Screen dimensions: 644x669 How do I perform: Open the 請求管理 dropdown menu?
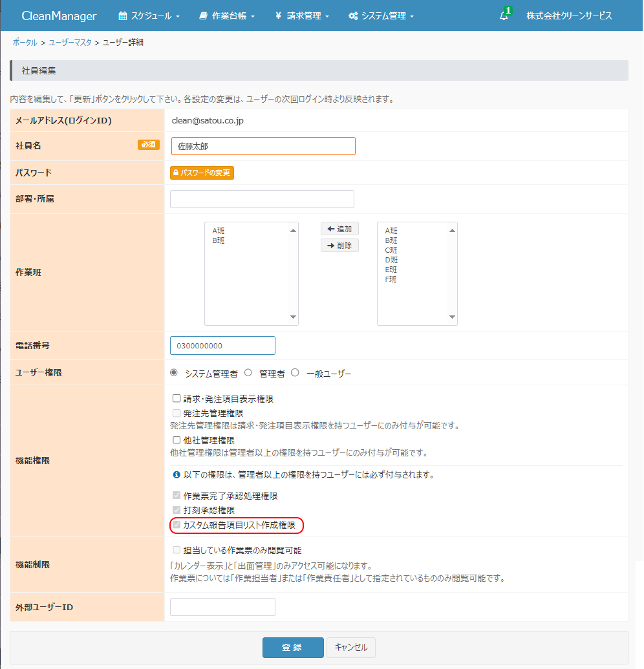302,16
